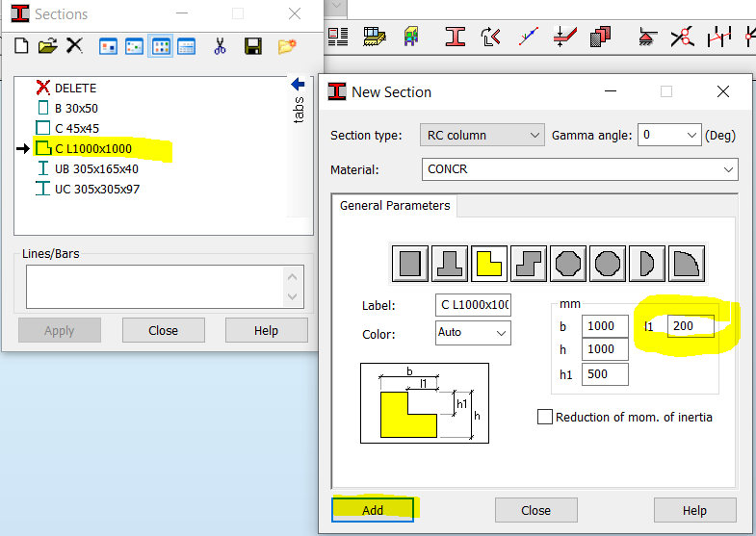
Task: Click the crossed scissors release icon
Action: point(682,37)
